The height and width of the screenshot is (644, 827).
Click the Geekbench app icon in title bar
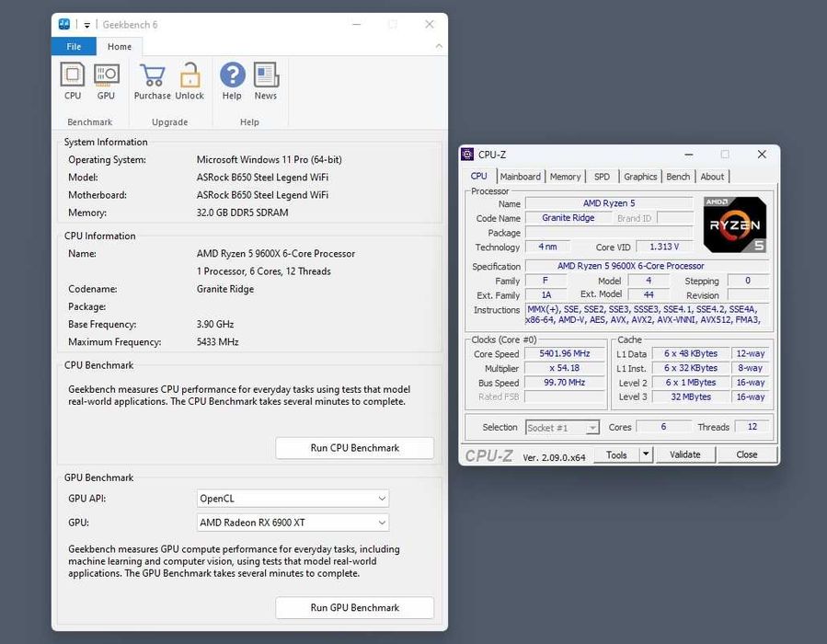coord(64,24)
